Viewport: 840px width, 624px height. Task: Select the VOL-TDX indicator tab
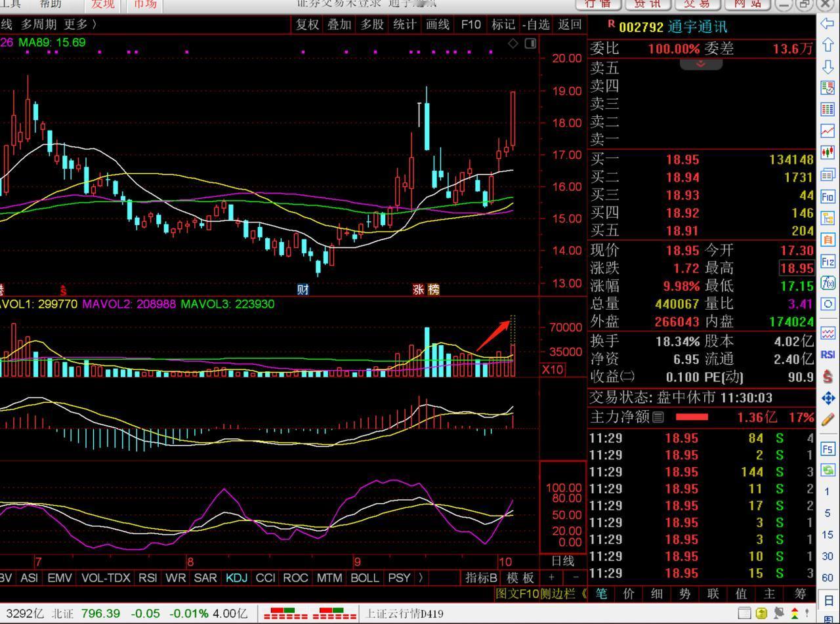click(x=104, y=578)
